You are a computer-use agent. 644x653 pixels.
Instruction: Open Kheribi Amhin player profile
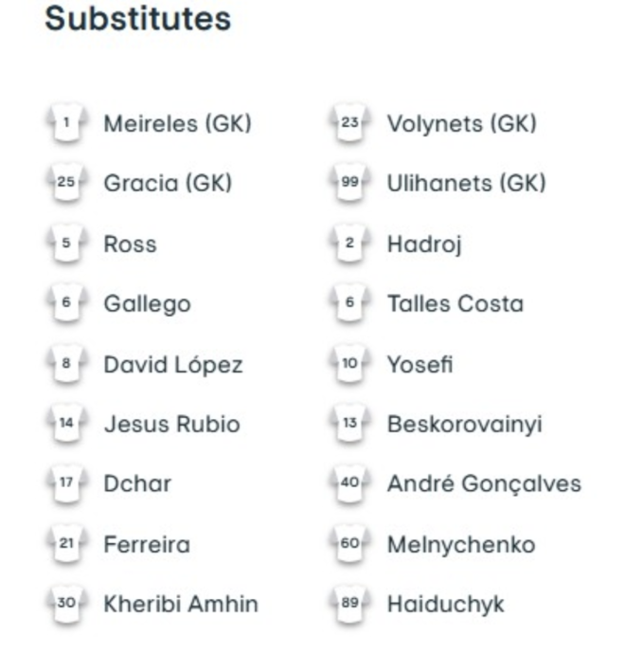point(180,605)
